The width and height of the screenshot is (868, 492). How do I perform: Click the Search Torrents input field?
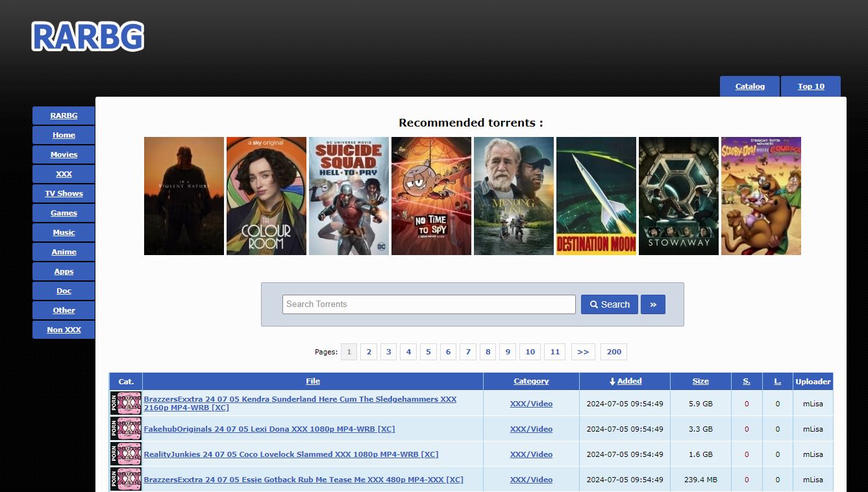click(x=428, y=304)
